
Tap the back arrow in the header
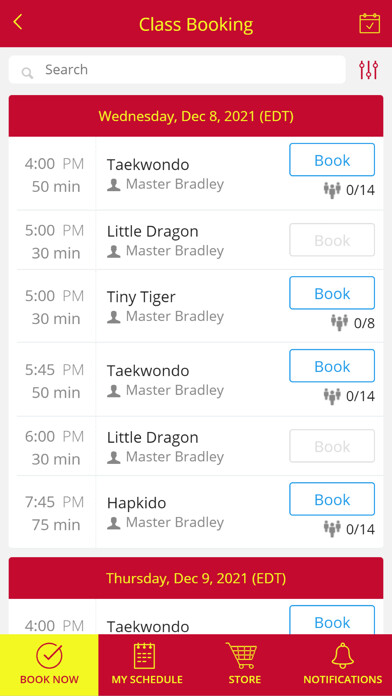pyautogui.click(x=18, y=22)
